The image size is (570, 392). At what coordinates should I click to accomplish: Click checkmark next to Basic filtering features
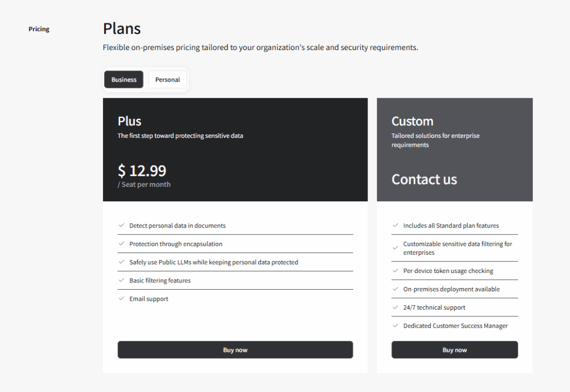[121, 280]
